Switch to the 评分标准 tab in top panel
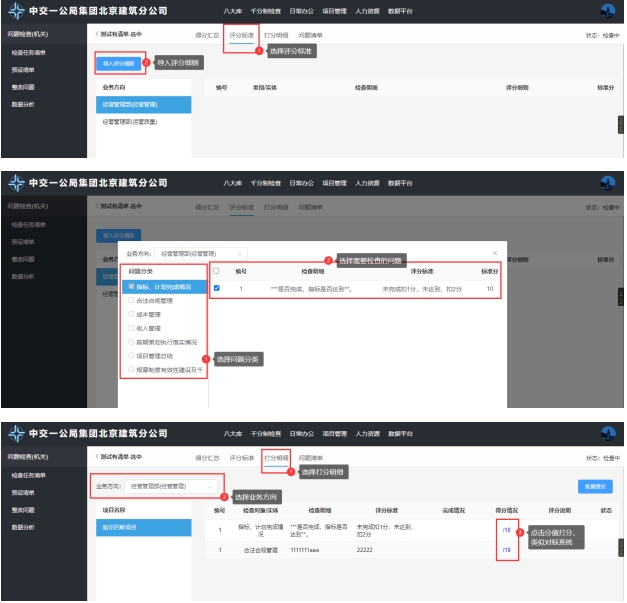This screenshot has width=627, height=603. 241,35
